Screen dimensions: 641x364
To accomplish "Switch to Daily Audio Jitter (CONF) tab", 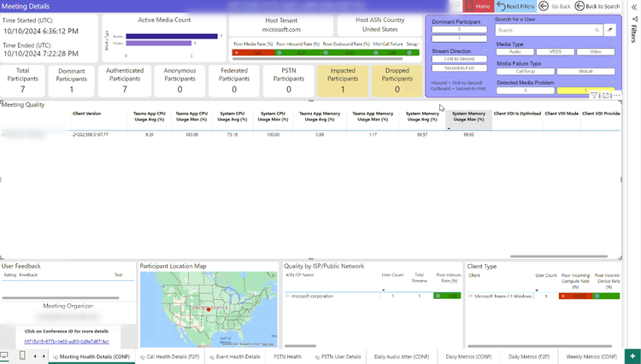I will (x=400, y=356).
